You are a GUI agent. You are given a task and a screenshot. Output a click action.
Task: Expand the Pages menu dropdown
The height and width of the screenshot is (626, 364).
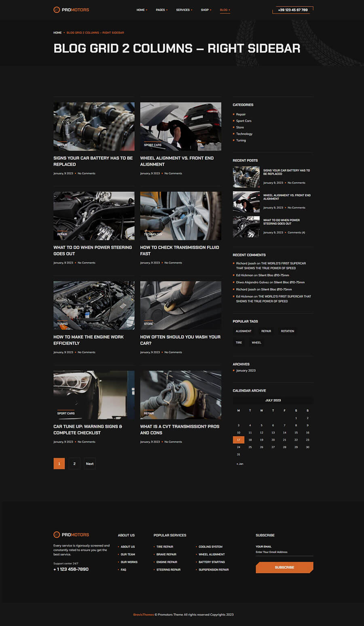click(x=161, y=10)
